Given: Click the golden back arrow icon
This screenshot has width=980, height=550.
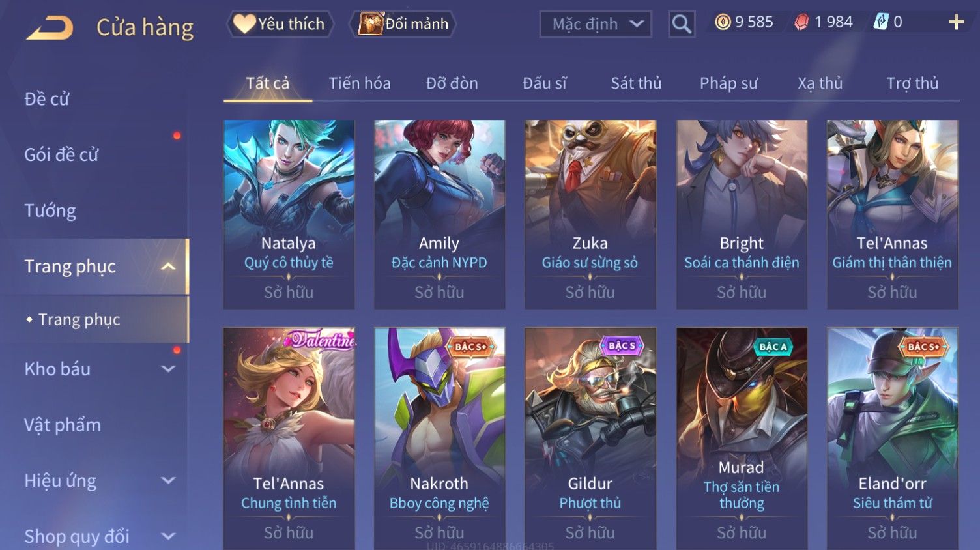Looking at the screenshot, I should (x=50, y=27).
